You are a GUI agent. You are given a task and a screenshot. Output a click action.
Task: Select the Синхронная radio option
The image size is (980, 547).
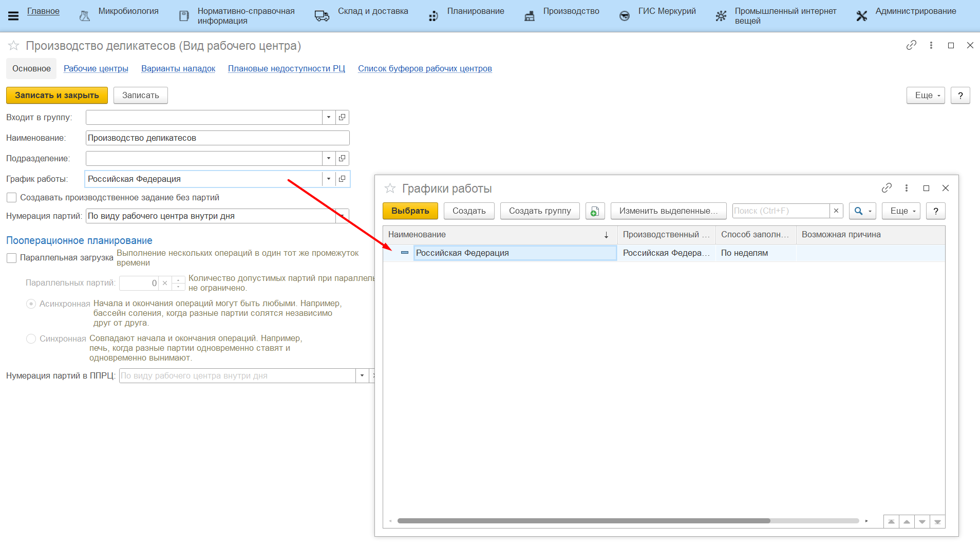[x=31, y=338]
